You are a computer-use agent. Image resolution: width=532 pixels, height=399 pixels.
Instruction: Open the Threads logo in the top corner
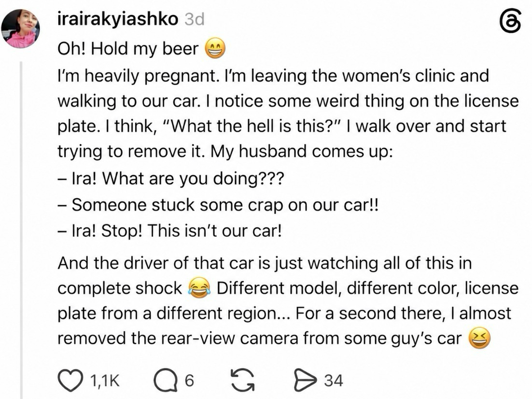point(510,20)
